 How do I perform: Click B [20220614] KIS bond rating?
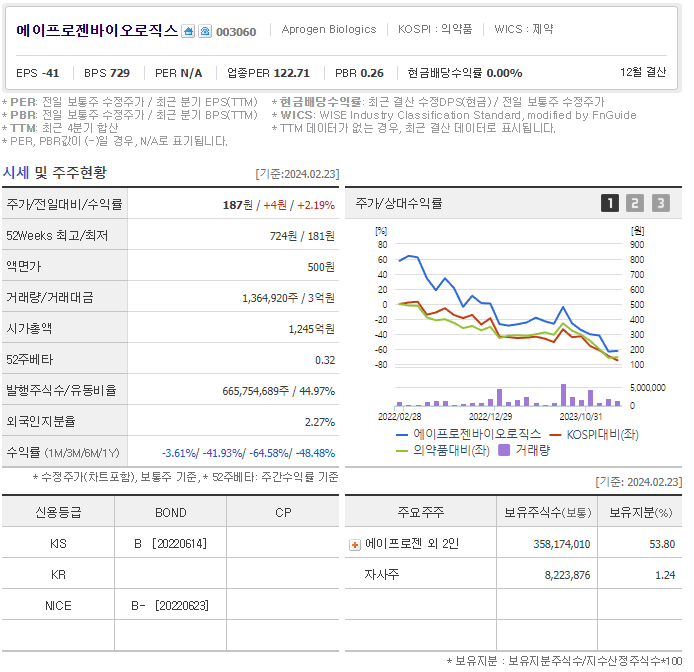pos(170,544)
